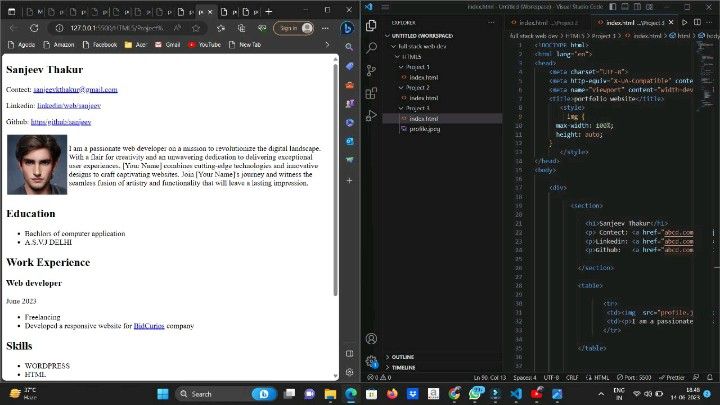Viewport: 720px width, 405px height.
Task: Click the Edge Favorites icon in toolbar
Action: (221, 28)
